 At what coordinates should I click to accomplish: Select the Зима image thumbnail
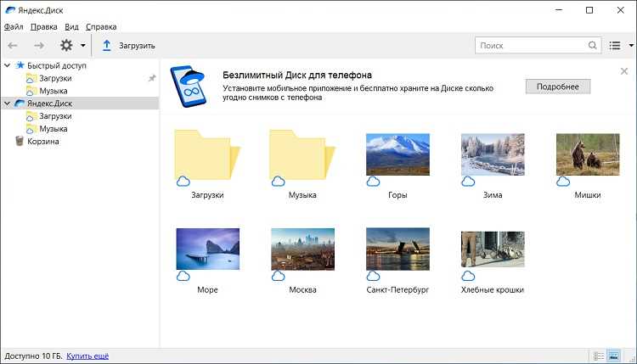[x=493, y=154]
